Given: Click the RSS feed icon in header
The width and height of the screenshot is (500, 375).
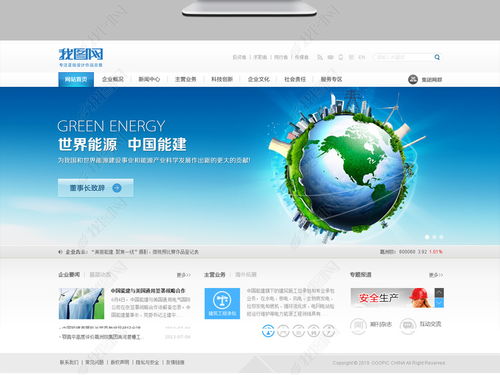Looking at the screenshot, I should 320,57.
